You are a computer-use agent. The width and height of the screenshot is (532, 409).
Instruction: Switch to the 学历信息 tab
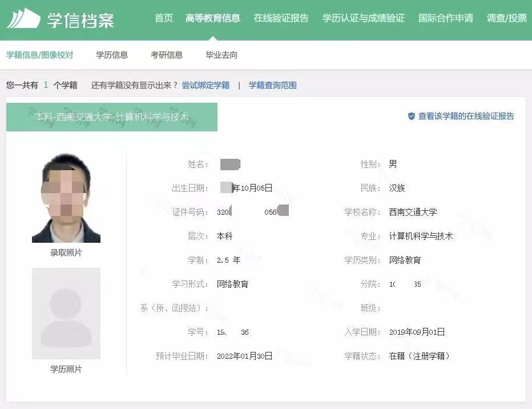(112, 55)
